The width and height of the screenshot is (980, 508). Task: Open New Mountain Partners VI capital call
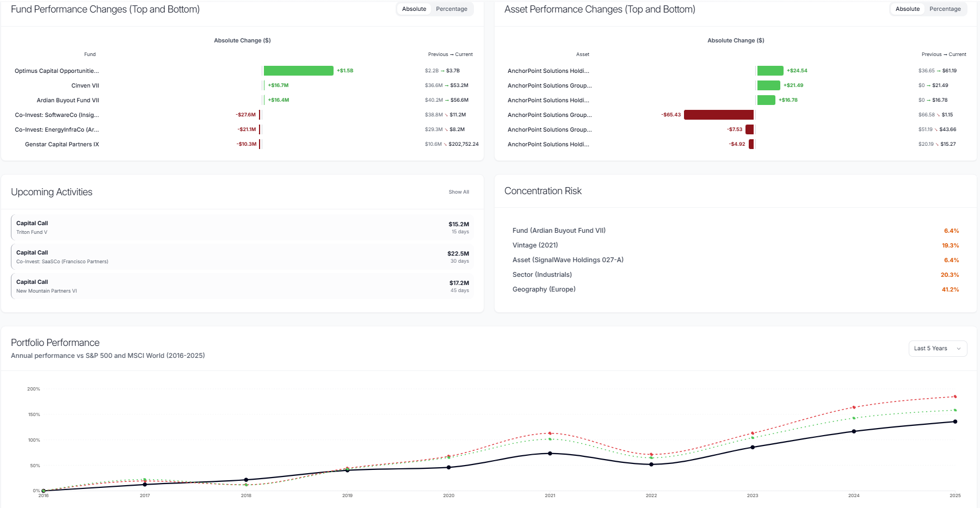(242, 286)
